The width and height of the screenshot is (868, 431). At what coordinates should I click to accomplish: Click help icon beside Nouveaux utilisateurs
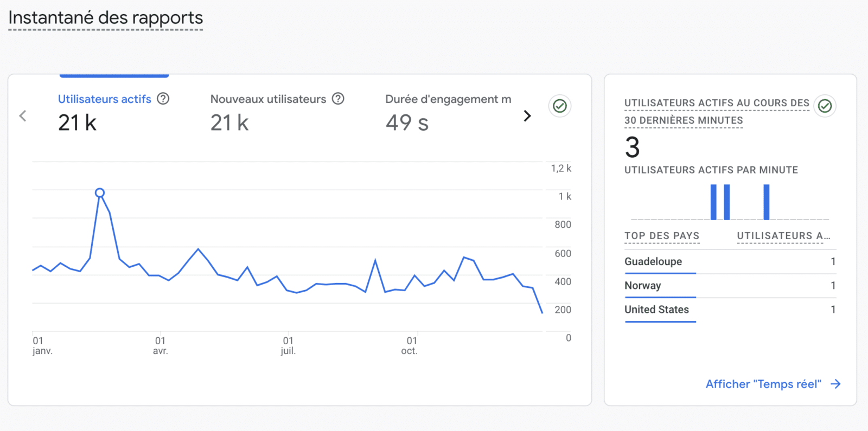338,99
